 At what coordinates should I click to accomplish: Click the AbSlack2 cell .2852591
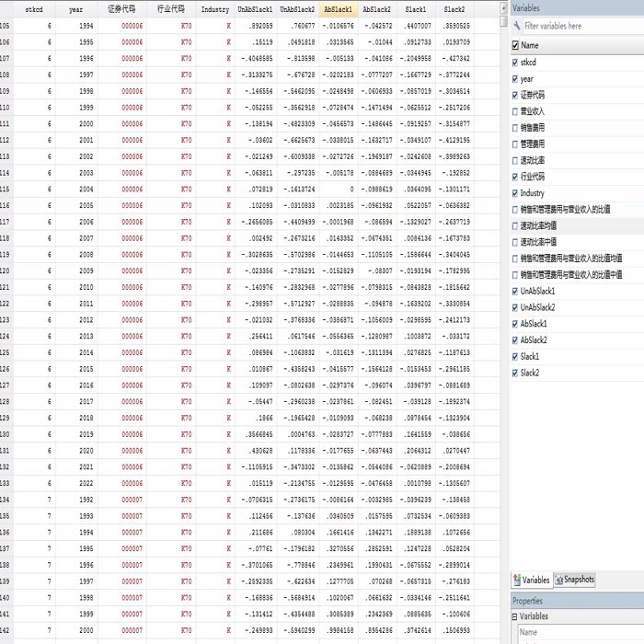pos(377,548)
